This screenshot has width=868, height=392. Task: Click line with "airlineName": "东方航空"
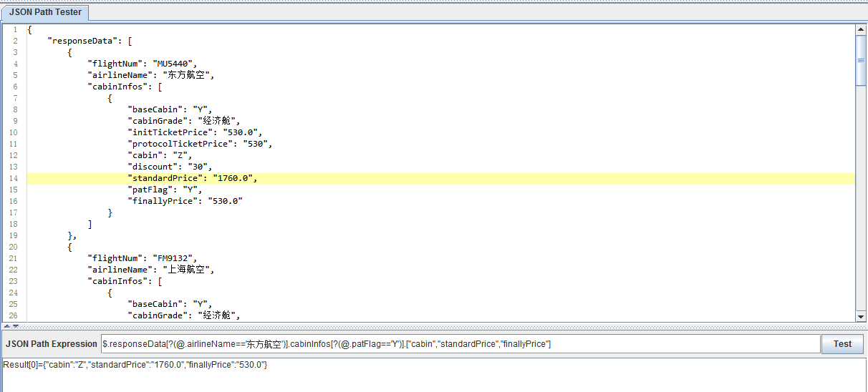tap(151, 75)
